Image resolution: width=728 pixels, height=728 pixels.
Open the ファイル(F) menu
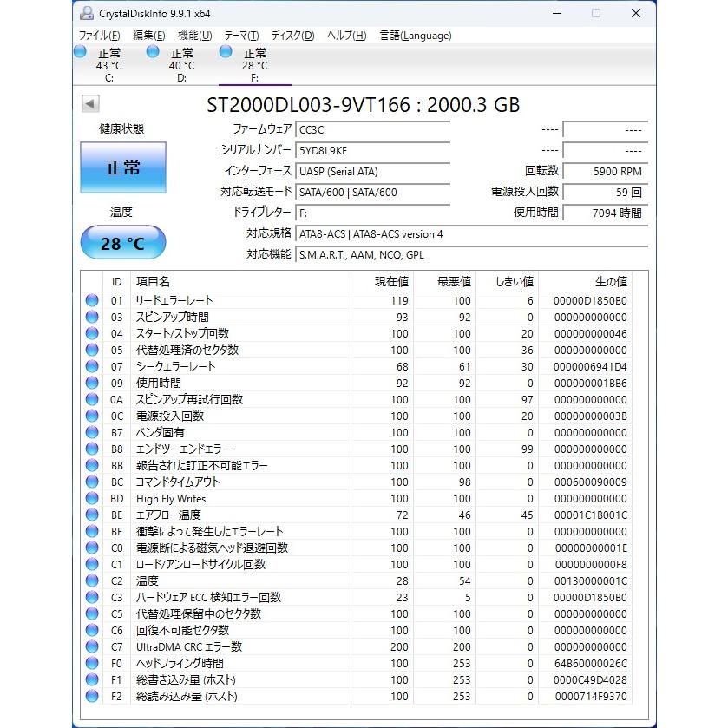coord(100,36)
